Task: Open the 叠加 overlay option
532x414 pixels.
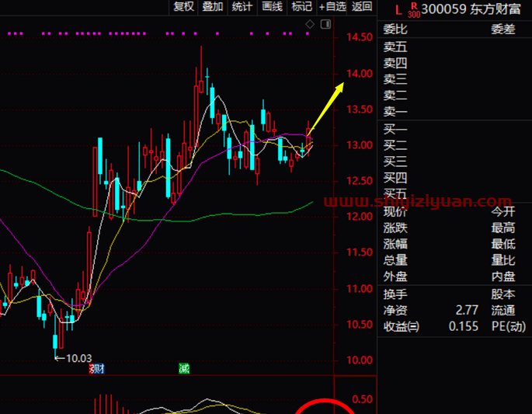Action: (x=213, y=7)
